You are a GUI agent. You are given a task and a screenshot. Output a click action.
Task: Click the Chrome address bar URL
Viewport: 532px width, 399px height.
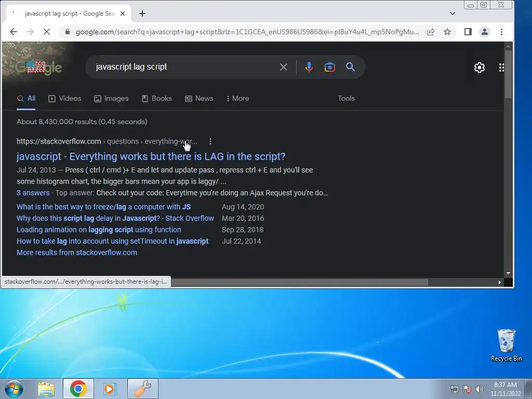point(247,32)
